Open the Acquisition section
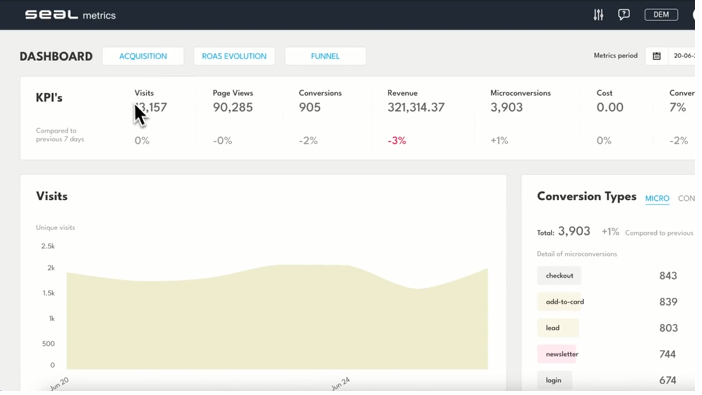Screen dimensions: 702x395 [x=143, y=56]
